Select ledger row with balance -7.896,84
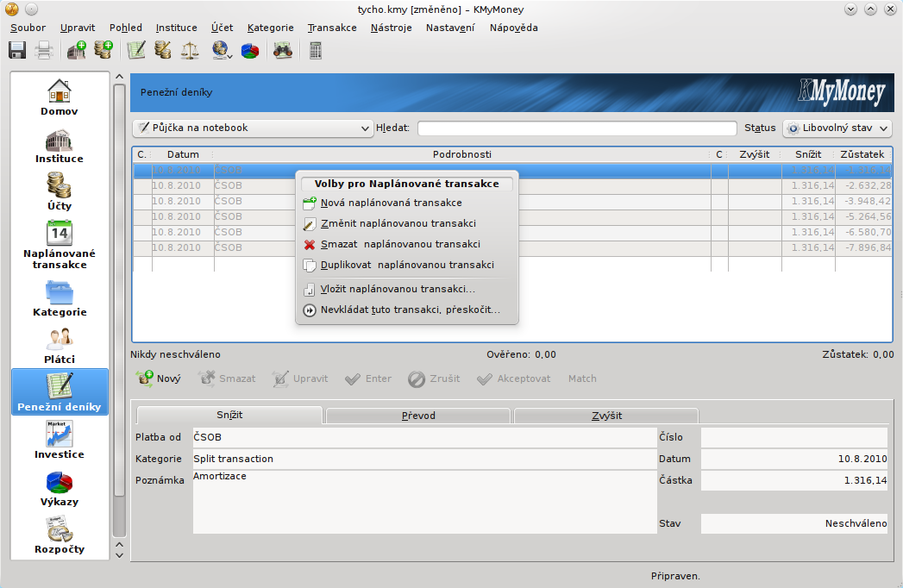903x588 pixels. 512,247
